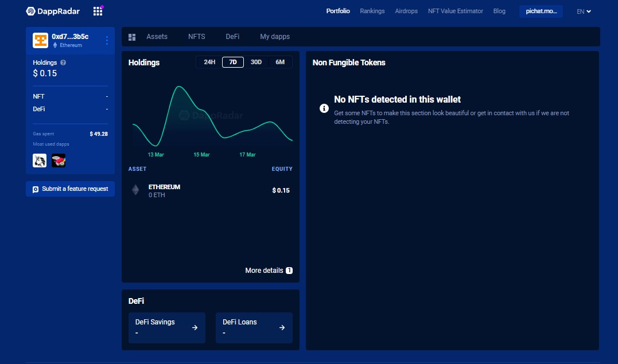618x364 pixels.
Task: Click the 0xd7...3b5c wallet address
Action: click(x=70, y=37)
